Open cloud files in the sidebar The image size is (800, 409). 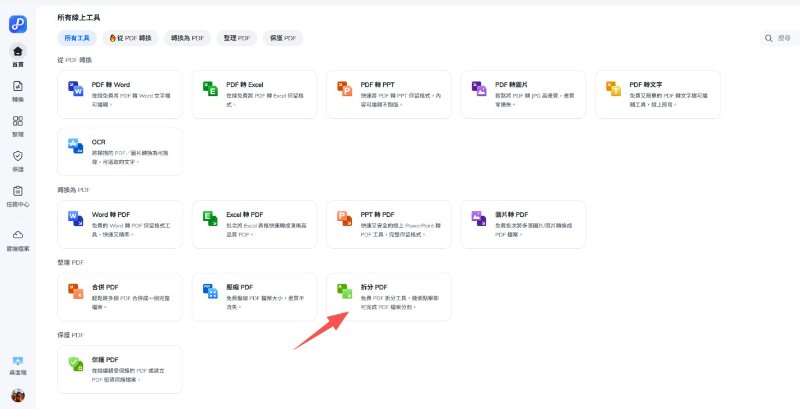click(18, 240)
